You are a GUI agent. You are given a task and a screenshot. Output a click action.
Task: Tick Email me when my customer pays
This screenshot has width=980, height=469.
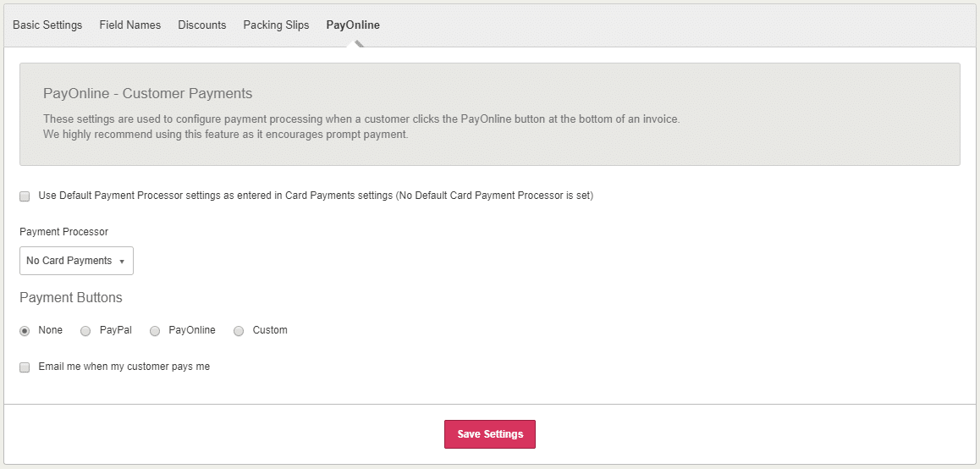click(25, 367)
